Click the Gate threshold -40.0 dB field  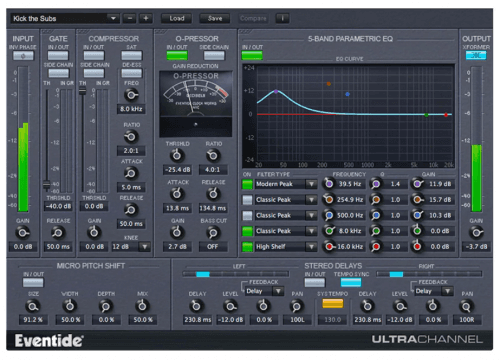point(58,206)
